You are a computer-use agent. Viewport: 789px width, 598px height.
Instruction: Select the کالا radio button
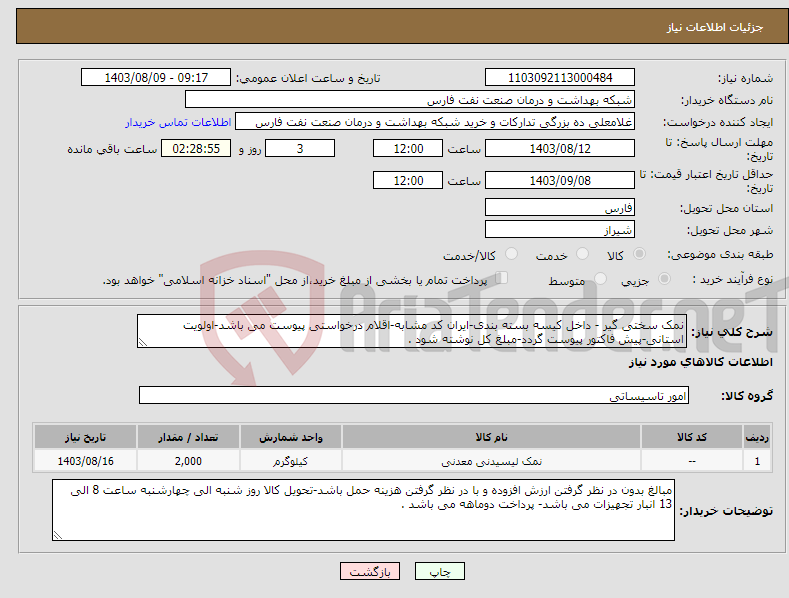click(x=639, y=254)
